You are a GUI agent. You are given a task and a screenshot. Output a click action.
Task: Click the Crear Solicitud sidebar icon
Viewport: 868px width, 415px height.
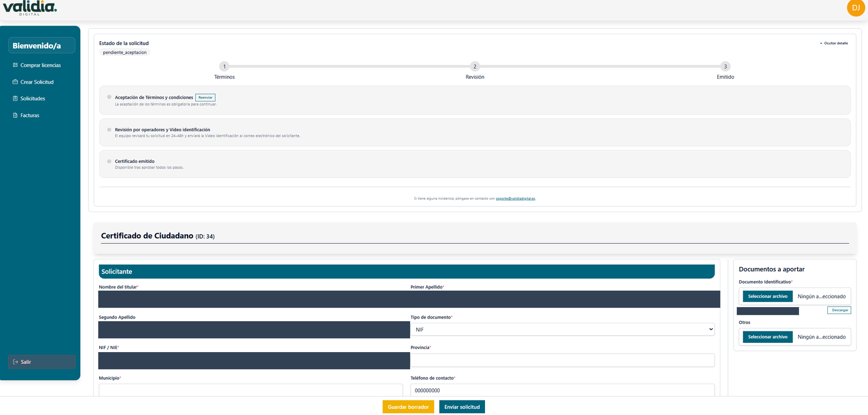[15, 82]
